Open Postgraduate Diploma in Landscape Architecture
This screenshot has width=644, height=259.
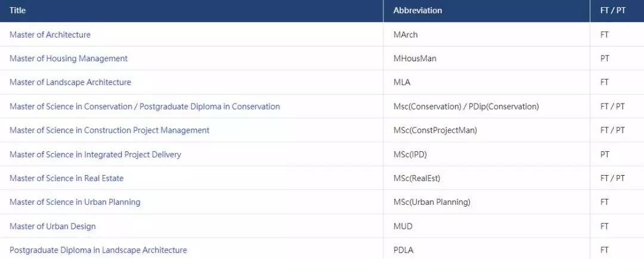click(98, 250)
